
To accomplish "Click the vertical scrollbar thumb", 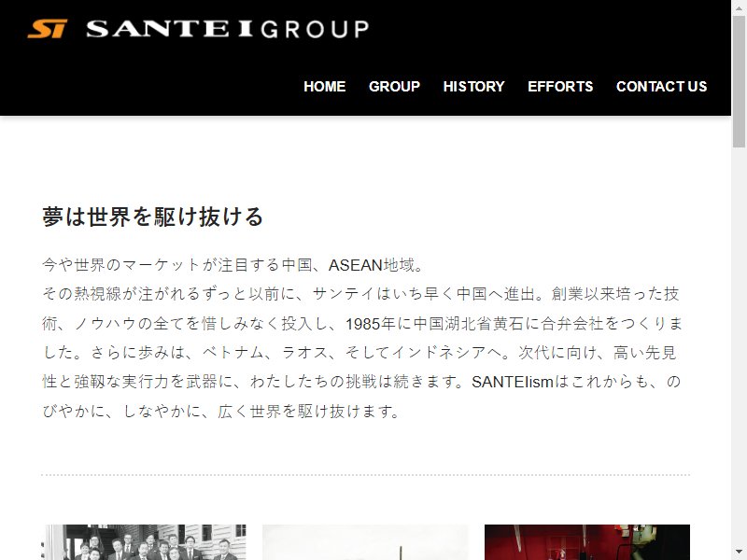I will pos(739,81).
